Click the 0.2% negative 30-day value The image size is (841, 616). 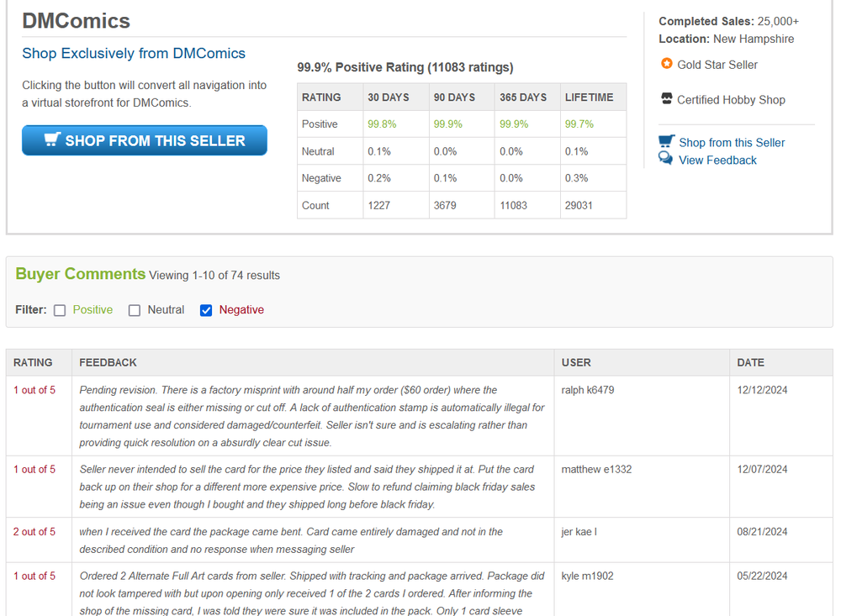click(x=379, y=178)
